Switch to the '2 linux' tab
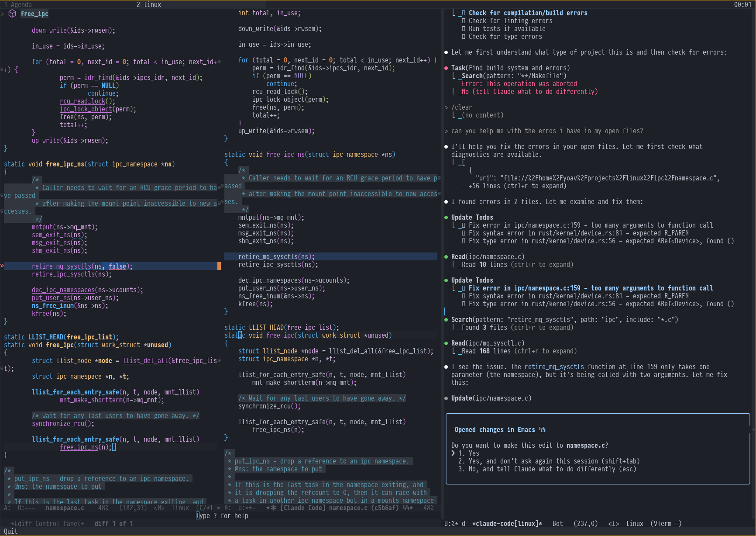Image resolution: width=756 pixels, height=536 pixels. pyautogui.click(x=148, y=4)
